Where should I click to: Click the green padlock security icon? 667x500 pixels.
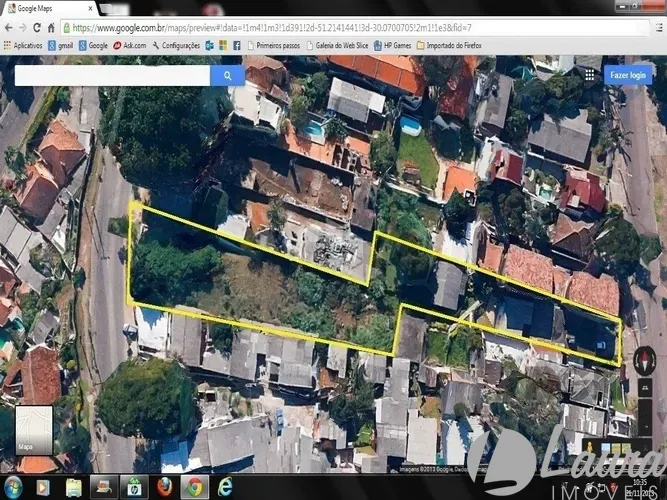coord(66,28)
